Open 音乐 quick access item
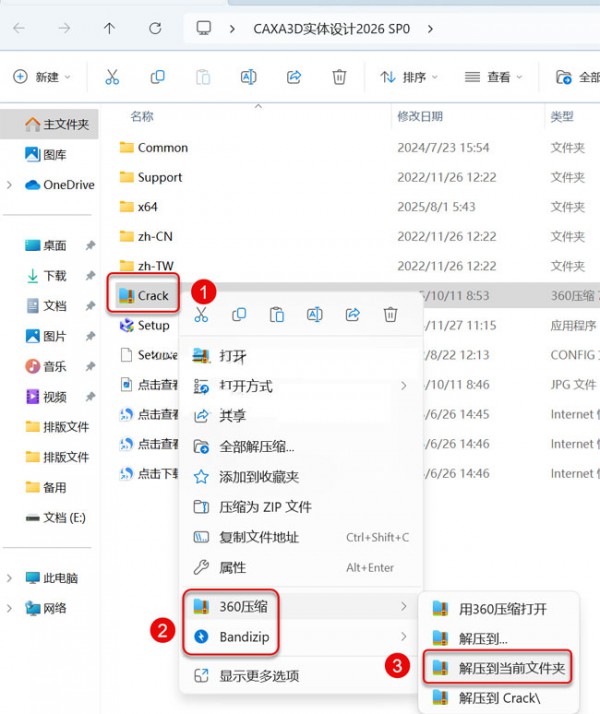600x714 pixels. pyautogui.click(x=46, y=367)
